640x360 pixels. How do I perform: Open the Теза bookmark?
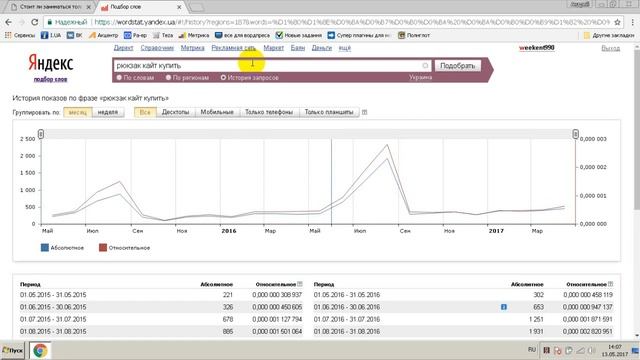pyautogui.click(x=163, y=36)
